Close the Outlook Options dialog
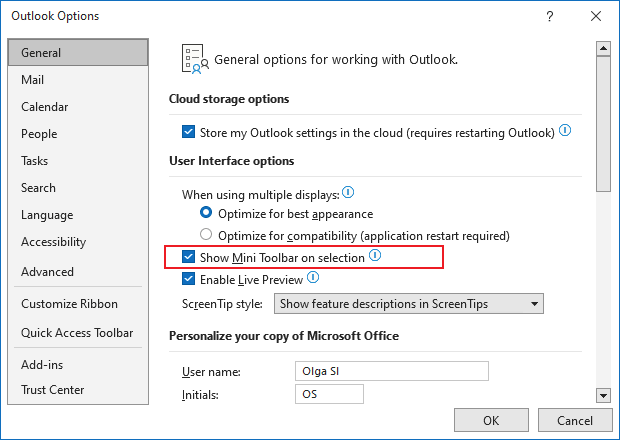Viewport: 620px width, 440px height. pos(596,16)
